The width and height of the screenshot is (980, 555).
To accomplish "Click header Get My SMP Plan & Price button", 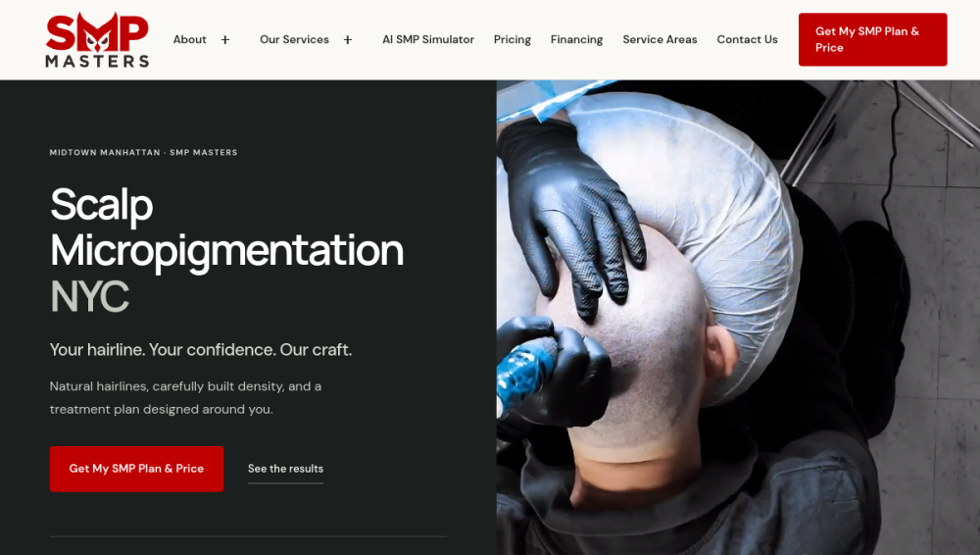I will point(872,39).
